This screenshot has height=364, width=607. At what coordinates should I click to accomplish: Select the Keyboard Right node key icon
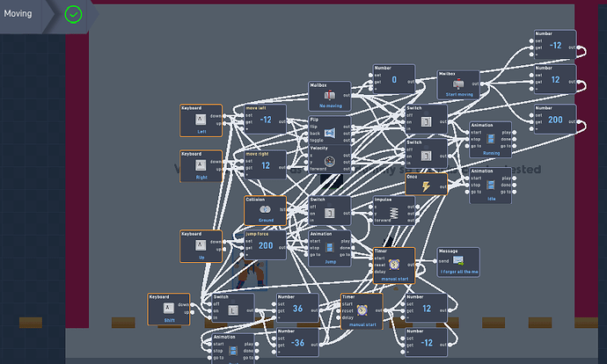(x=201, y=165)
